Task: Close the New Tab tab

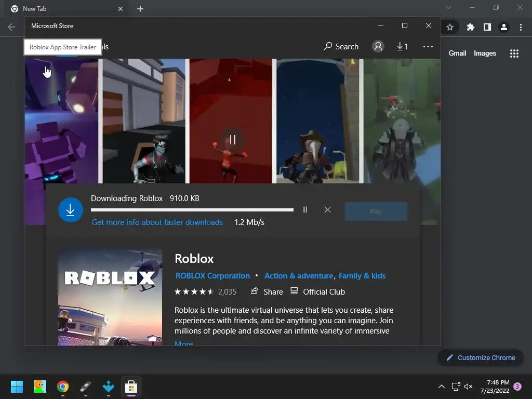Action: (x=121, y=9)
